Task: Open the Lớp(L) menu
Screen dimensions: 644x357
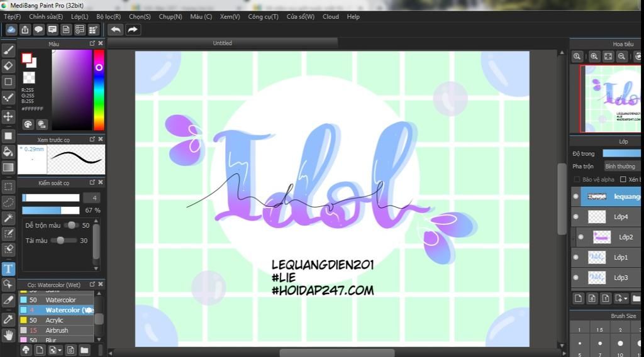Action: click(80, 17)
